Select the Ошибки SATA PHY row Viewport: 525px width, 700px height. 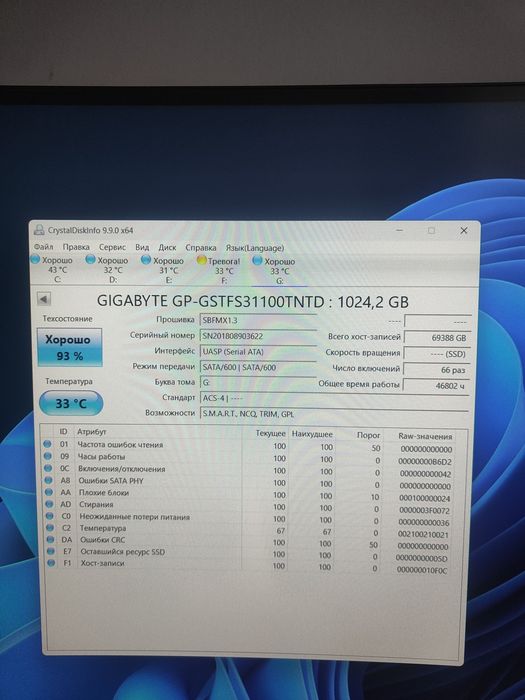[x=248, y=483]
